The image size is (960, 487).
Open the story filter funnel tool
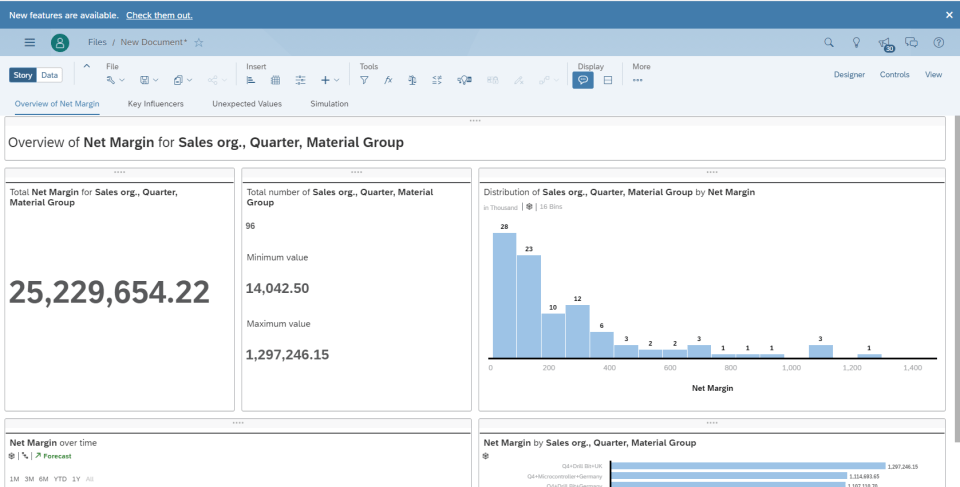pos(364,80)
